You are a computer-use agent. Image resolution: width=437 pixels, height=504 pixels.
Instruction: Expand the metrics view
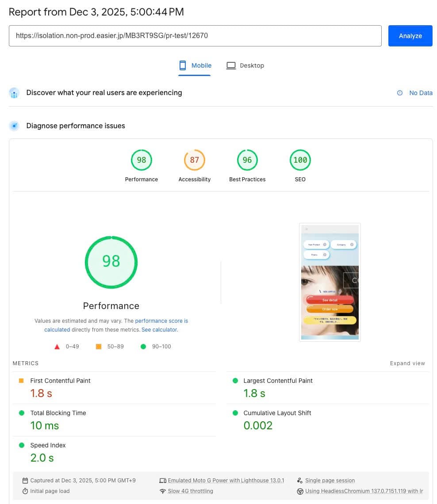[407, 363]
